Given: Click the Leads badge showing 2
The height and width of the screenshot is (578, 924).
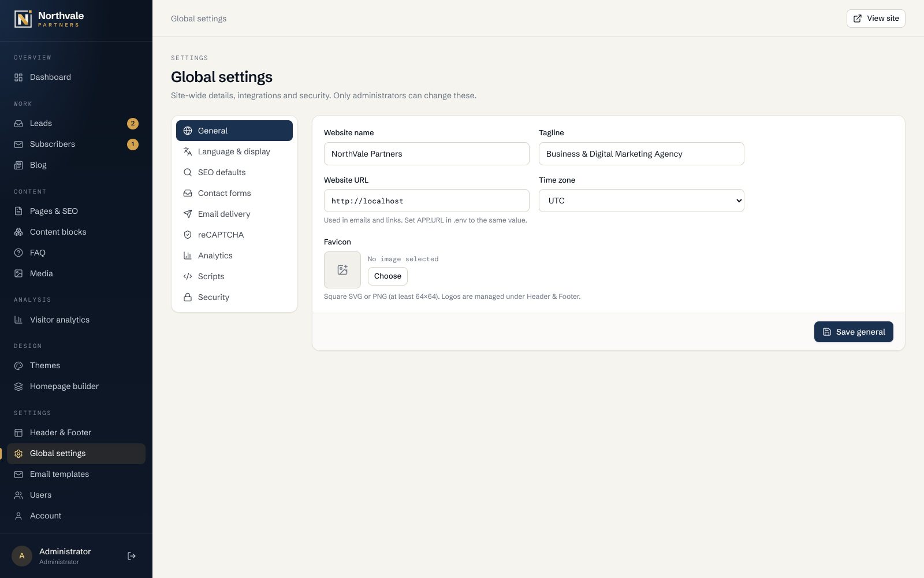Looking at the screenshot, I should tap(133, 124).
